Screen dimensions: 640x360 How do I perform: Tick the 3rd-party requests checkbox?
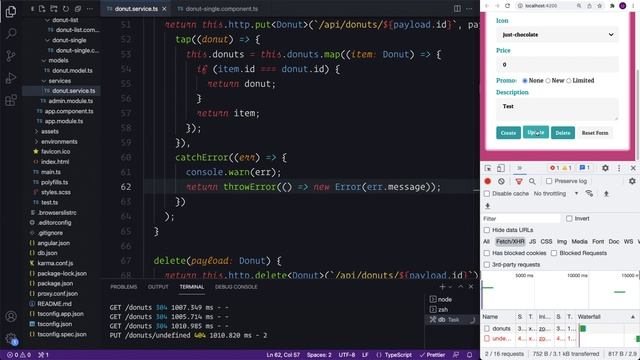coord(487,264)
